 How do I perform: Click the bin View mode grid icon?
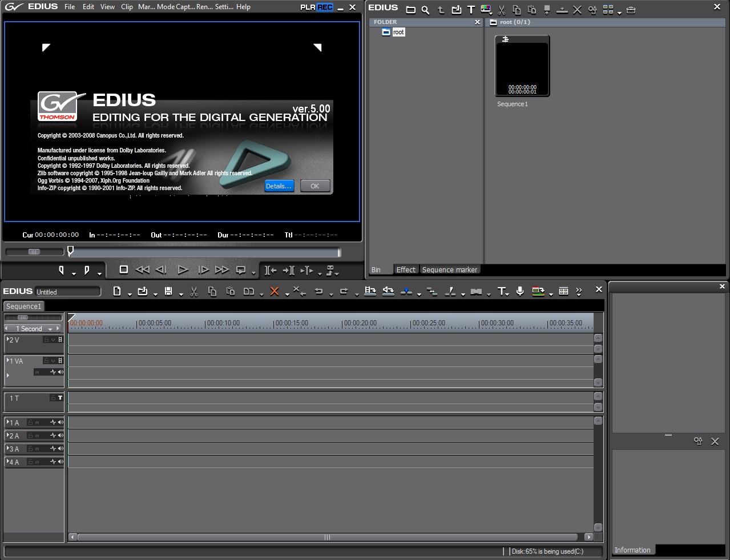[x=608, y=10]
